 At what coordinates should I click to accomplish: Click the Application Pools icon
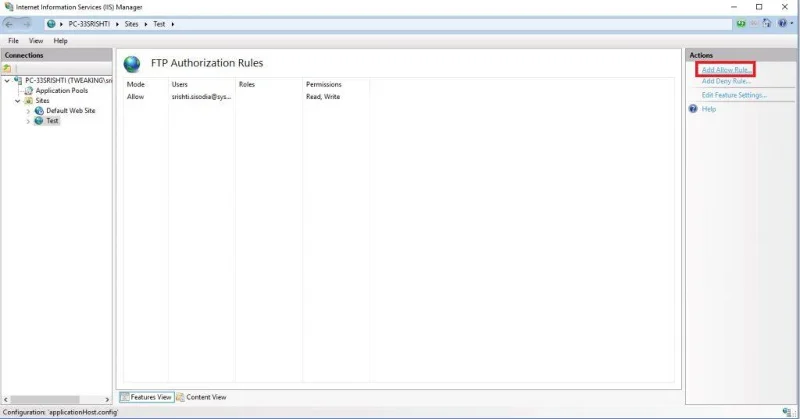(29, 91)
